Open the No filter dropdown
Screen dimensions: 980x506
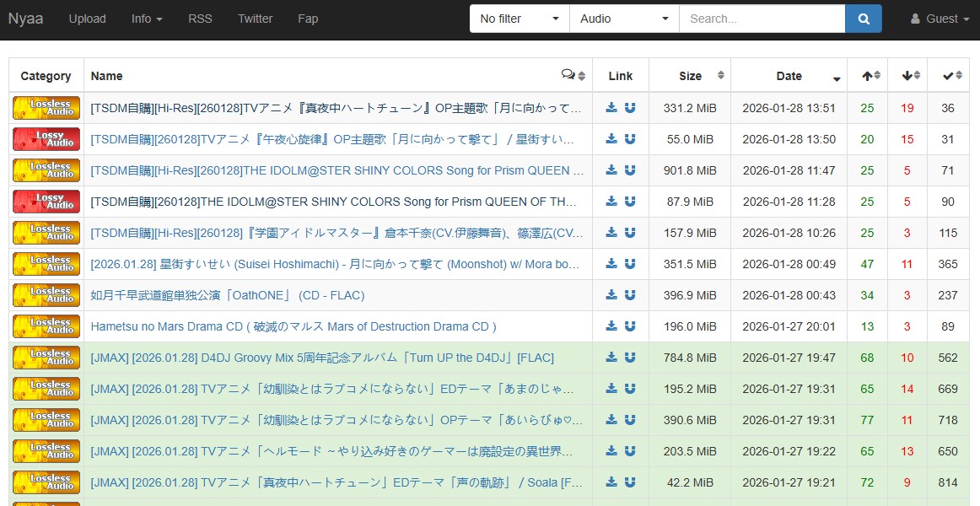click(519, 19)
